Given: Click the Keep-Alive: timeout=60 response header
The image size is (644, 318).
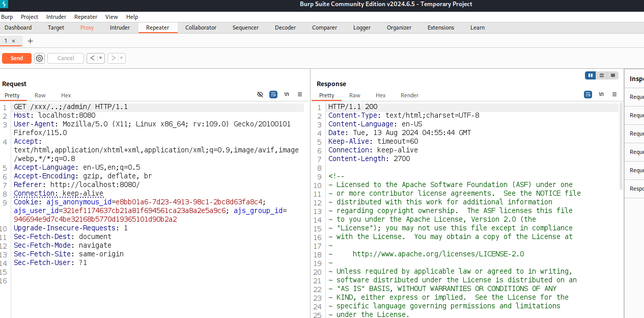Looking at the screenshot, I should [x=373, y=141].
